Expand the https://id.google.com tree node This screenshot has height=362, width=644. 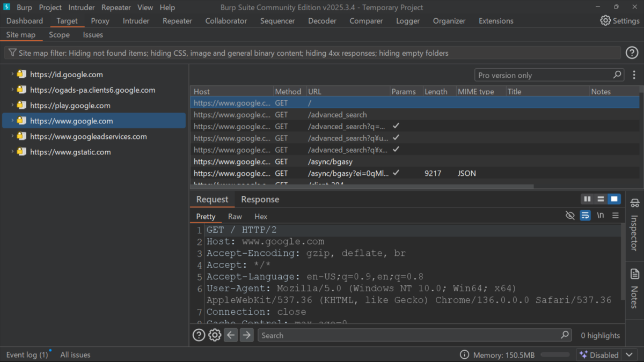[x=12, y=75]
